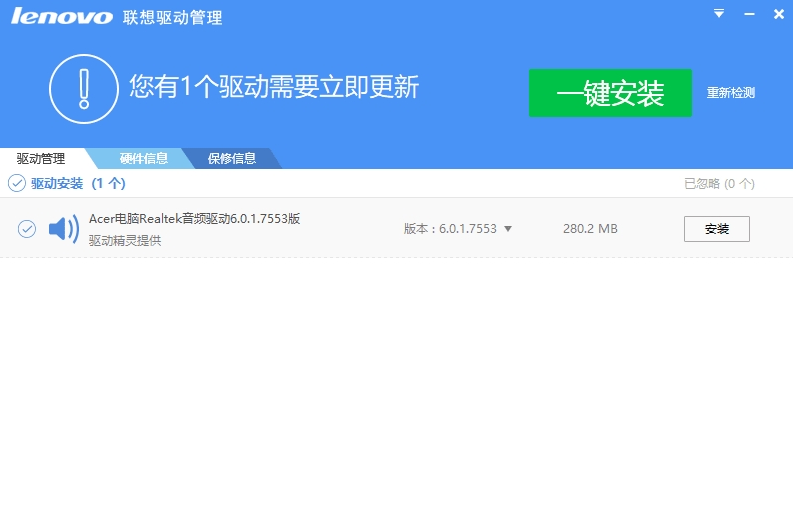Click the 驱动精灵提供 label

(125, 241)
